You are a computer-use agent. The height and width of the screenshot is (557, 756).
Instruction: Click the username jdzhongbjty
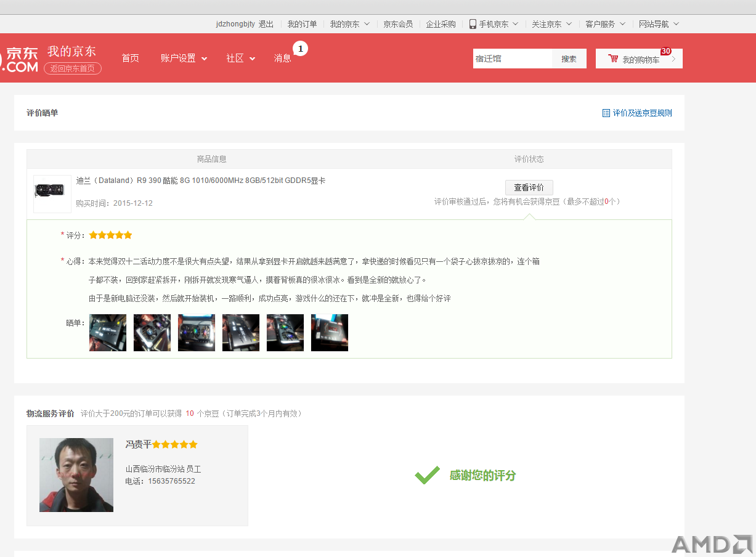235,24
